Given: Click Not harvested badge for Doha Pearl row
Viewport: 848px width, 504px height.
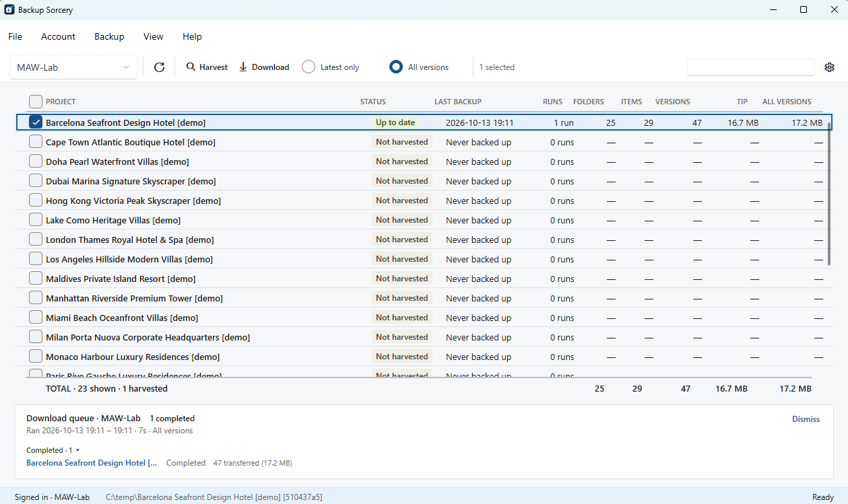Looking at the screenshot, I should [x=402, y=161].
